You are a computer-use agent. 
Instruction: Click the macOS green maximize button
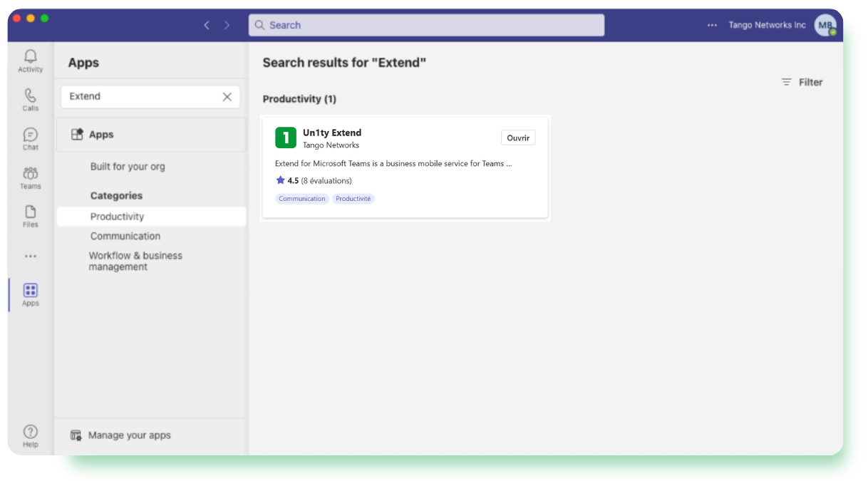pyautogui.click(x=45, y=19)
